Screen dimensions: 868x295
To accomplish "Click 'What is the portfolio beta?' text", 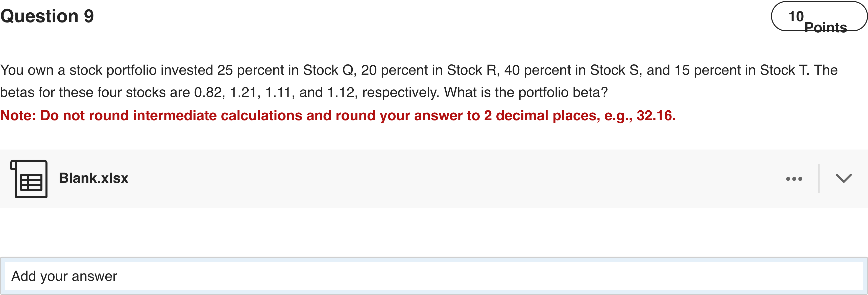I will pos(526,92).
